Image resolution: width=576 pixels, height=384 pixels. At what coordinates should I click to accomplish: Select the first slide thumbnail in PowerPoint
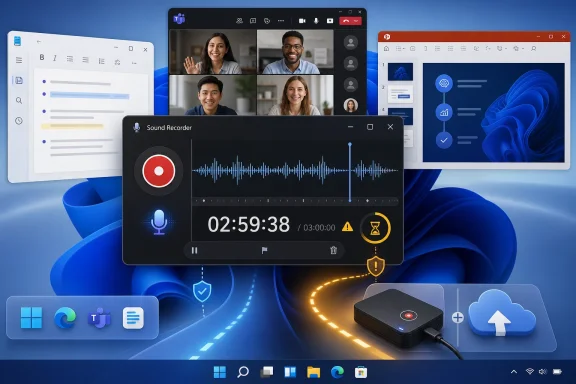click(400, 72)
